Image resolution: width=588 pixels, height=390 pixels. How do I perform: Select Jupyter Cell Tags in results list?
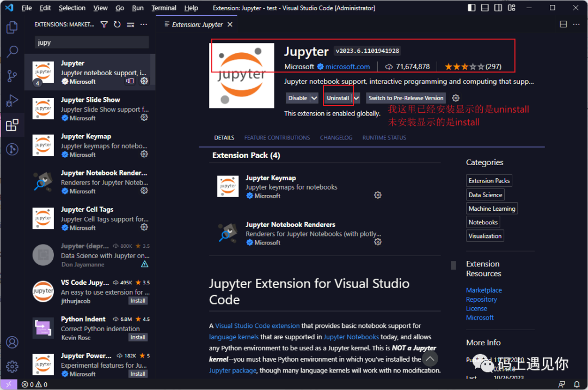pyautogui.click(x=90, y=218)
